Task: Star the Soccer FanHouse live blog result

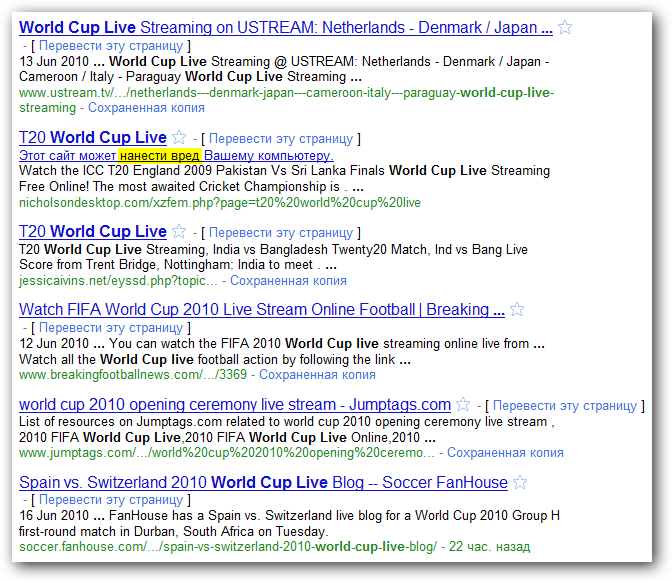Action: point(520,482)
